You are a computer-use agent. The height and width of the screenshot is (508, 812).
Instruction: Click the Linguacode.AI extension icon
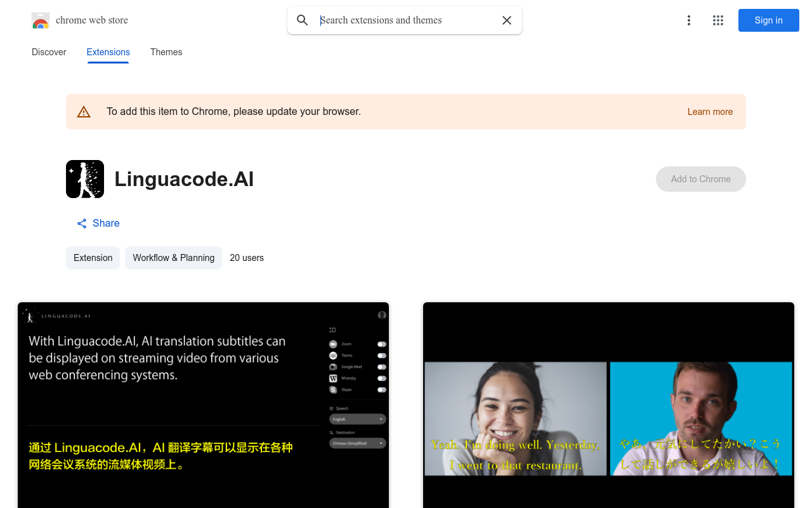coord(85,179)
